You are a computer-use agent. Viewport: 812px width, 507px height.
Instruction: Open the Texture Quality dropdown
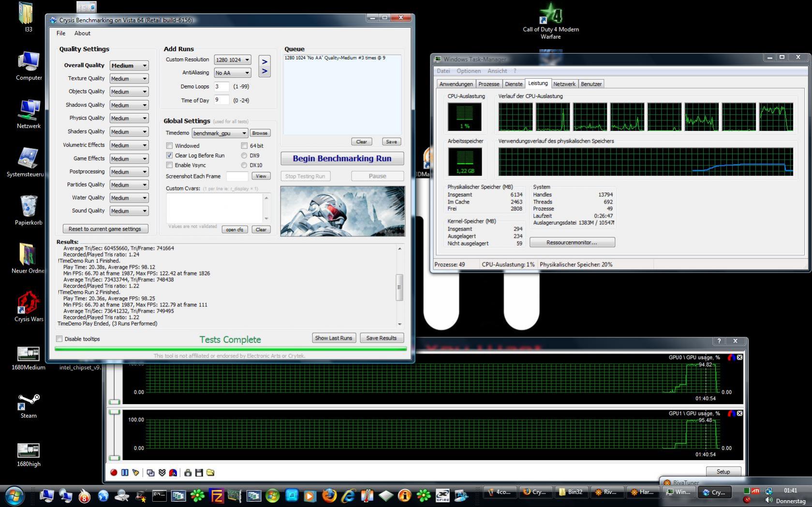pos(129,78)
